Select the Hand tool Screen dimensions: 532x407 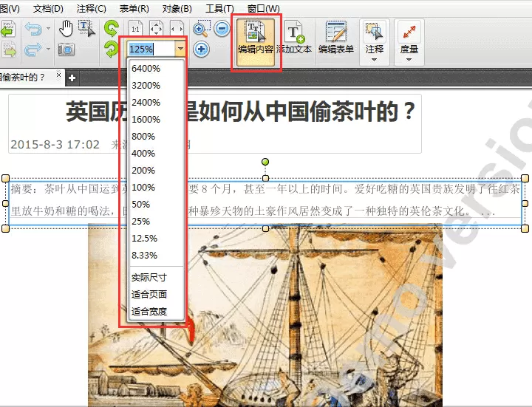tap(66, 29)
